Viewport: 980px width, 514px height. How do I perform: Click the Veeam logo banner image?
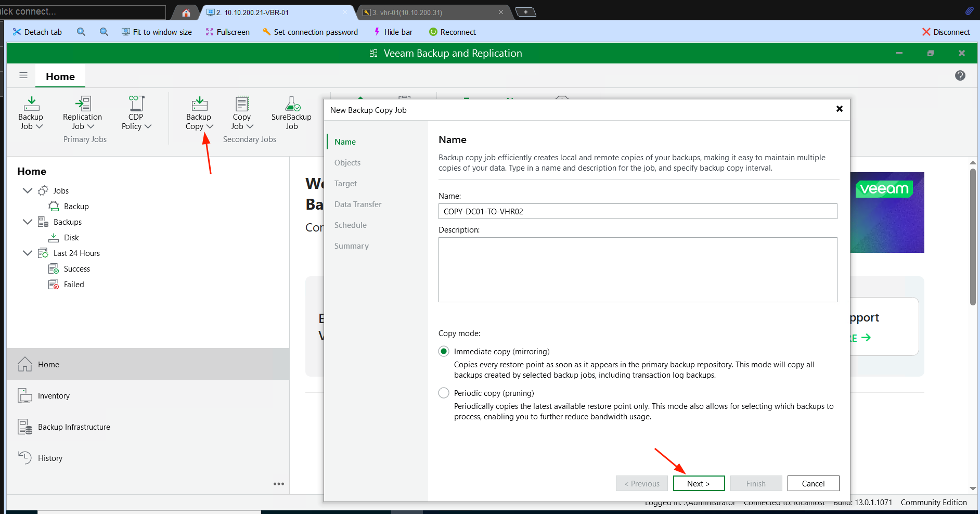coord(887,212)
